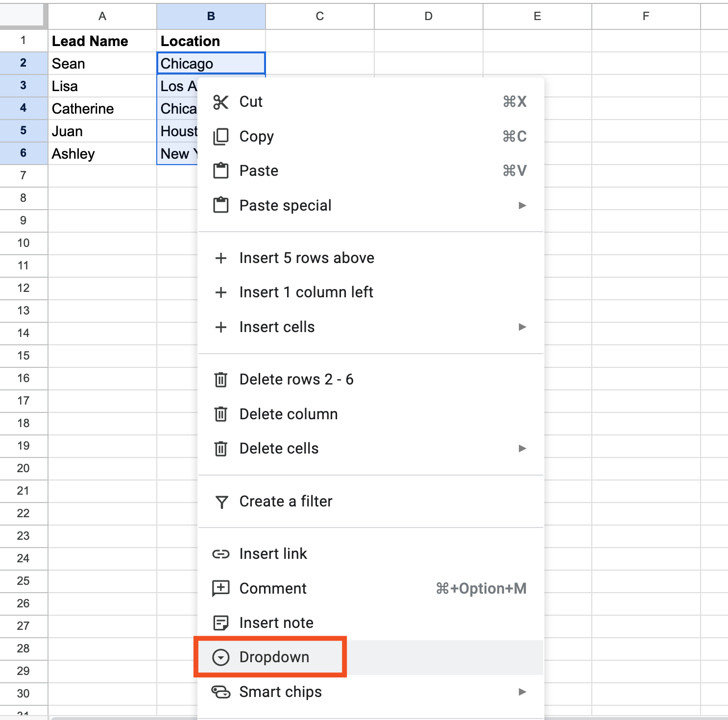Screen dimensions: 728x720
Task: Click the Paste clipboard icon
Action: click(221, 171)
